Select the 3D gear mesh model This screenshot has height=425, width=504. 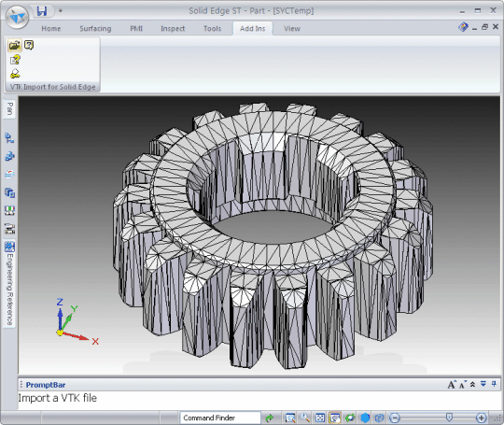(273, 234)
